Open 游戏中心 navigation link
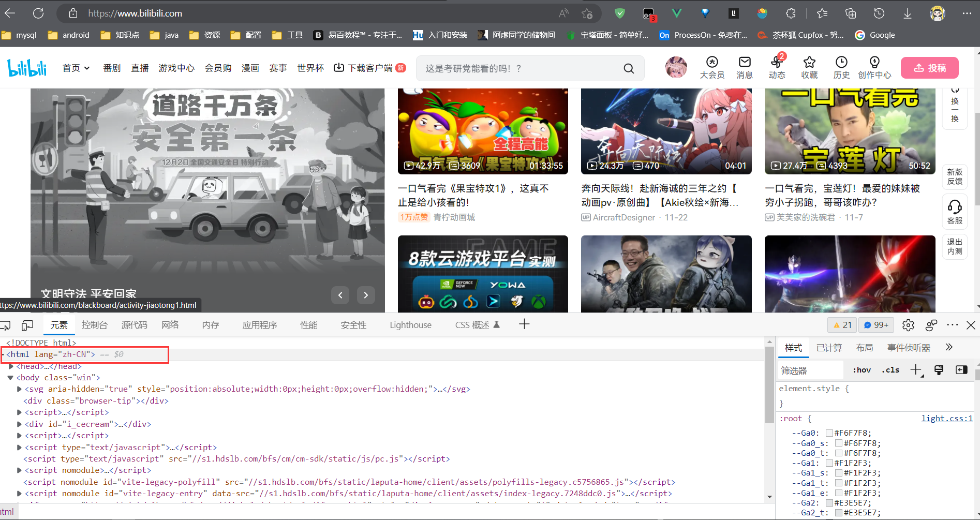Image resolution: width=980 pixels, height=520 pixels. pos(176,68)
